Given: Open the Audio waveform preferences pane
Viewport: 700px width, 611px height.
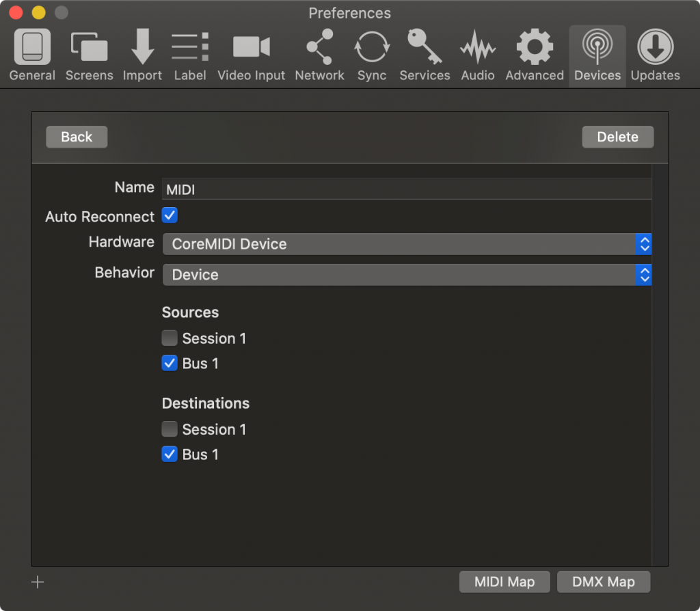Looking at the screenshot, I should tap(478, 55).
